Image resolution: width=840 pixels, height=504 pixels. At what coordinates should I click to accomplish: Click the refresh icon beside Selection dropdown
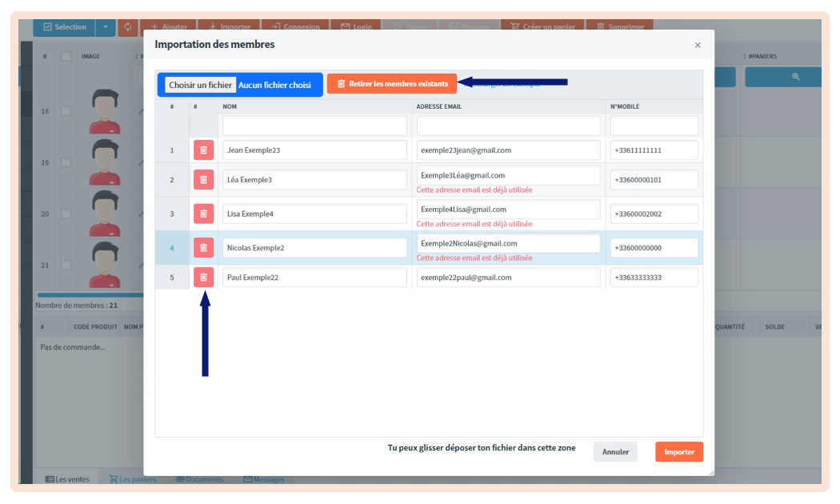coord(127,27)
